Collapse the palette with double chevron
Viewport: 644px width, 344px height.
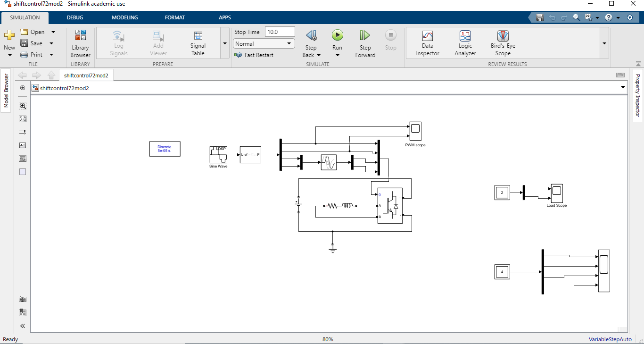pyautogui.click(x=23, y=326)
